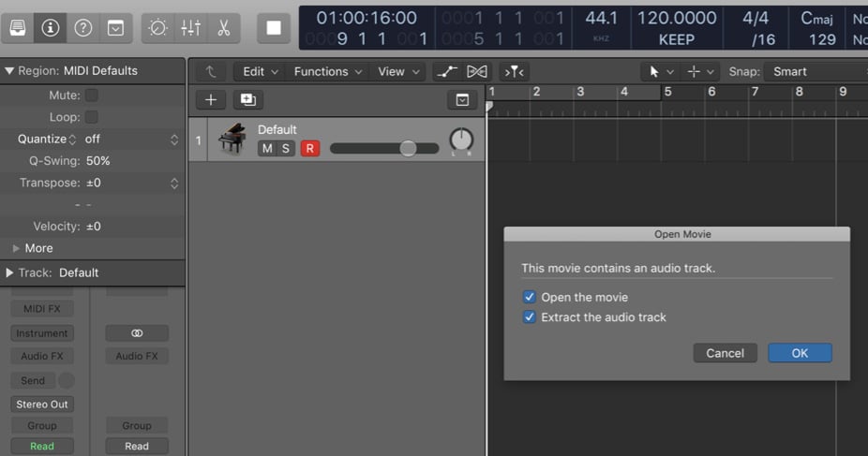Open Transpose ±0 popup
The image size is (868, 456).
[132, 183]
